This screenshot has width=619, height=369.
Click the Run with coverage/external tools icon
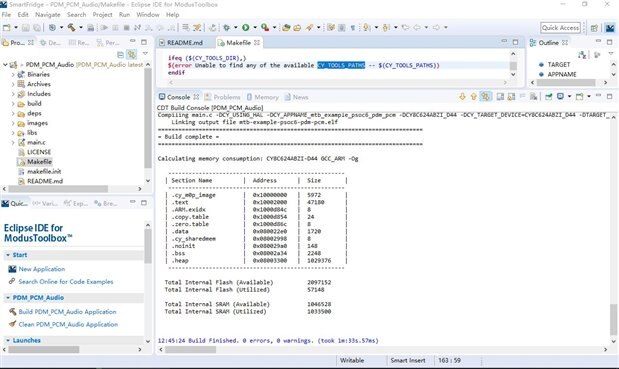tap(265, 28)
